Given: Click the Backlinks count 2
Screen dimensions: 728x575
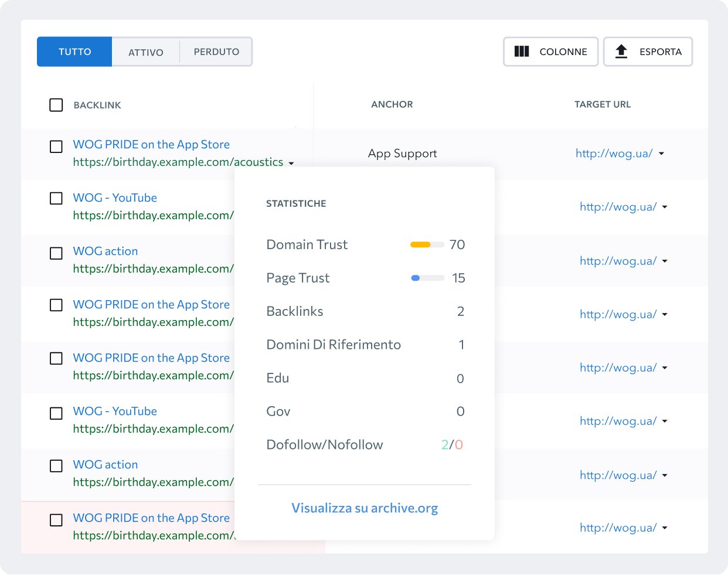Looking at the screenshot, I should tap(461, 311).
